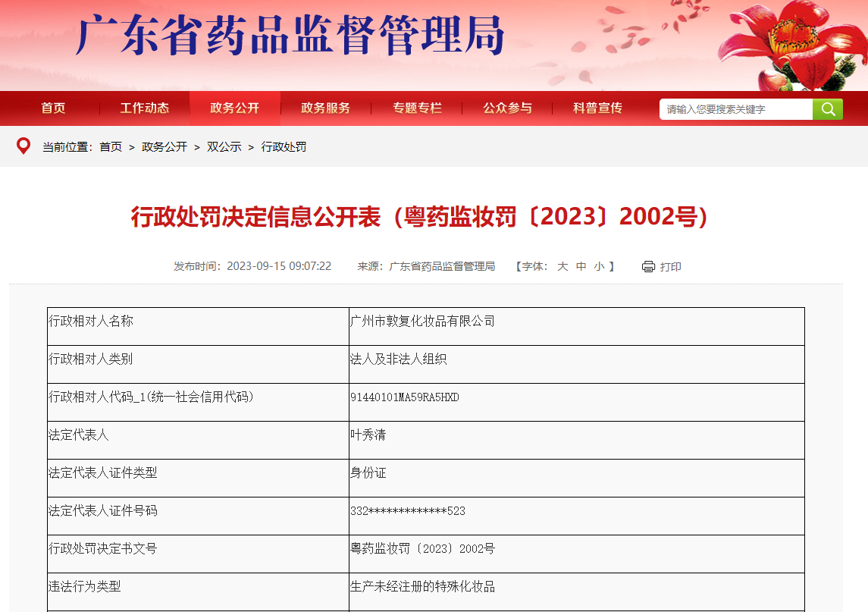The width and height of the screenshot is (868, 612).
Task: Open the 工作动态 menu item
Action: (145, 108)
